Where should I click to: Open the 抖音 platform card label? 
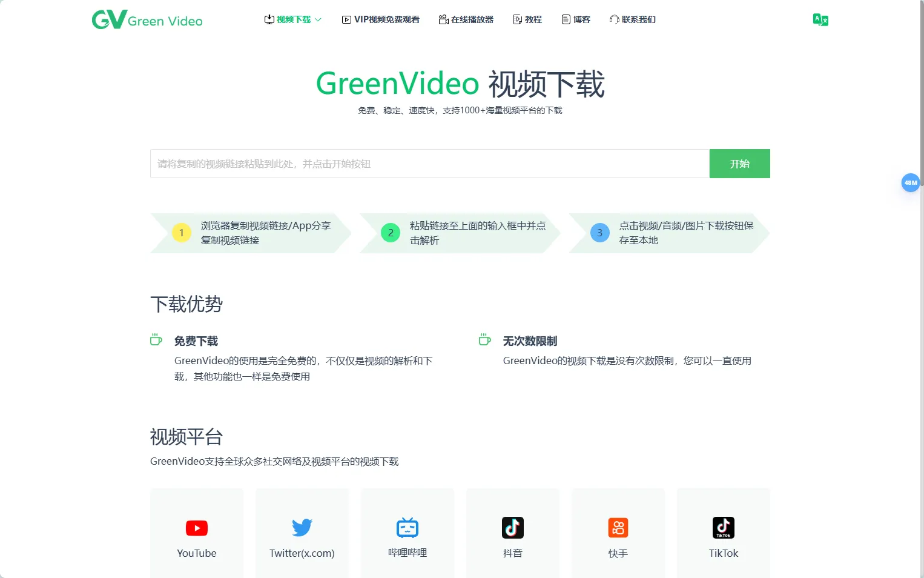pos(513,553)
